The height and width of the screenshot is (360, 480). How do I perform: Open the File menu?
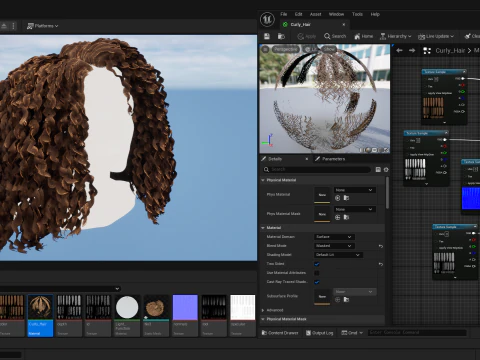pos(283,14)
